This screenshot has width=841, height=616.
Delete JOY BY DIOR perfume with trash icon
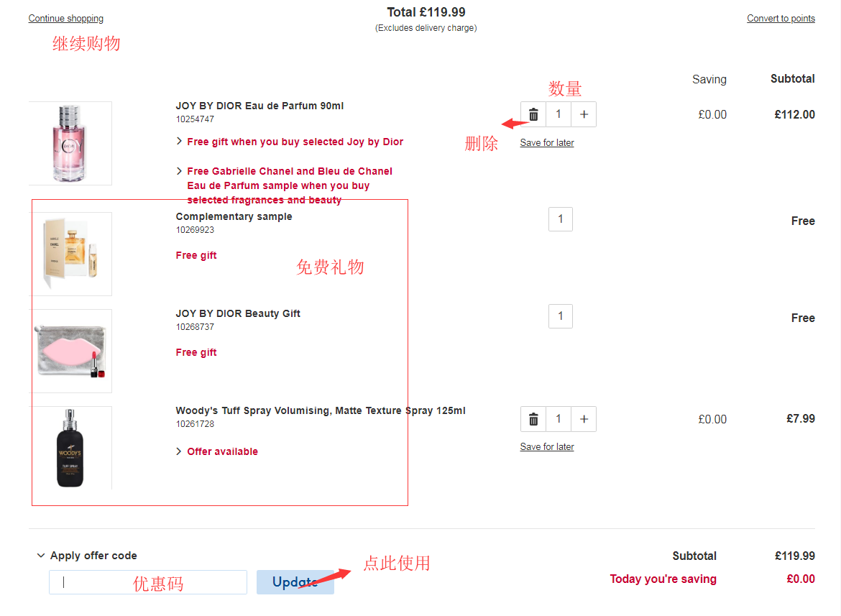[533, 114]
